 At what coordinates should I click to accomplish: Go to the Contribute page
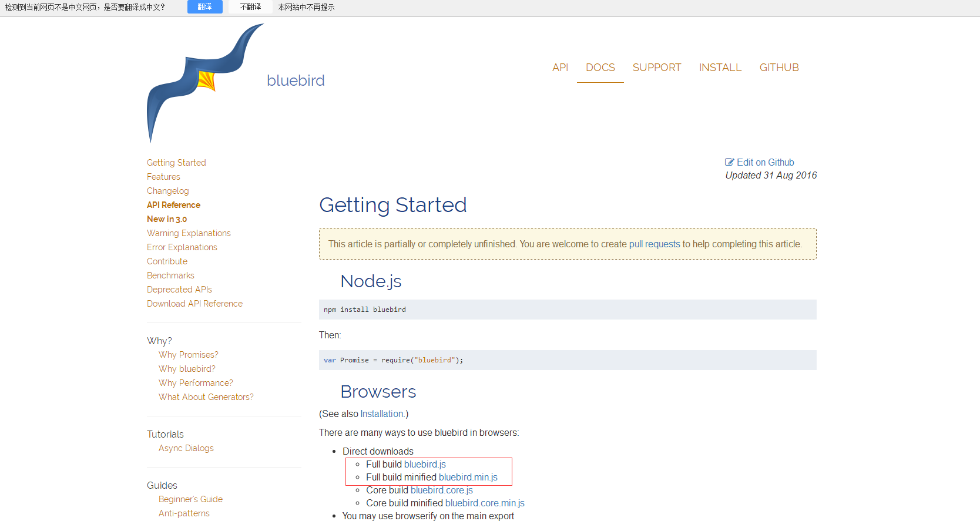click(x=167, y=261)
